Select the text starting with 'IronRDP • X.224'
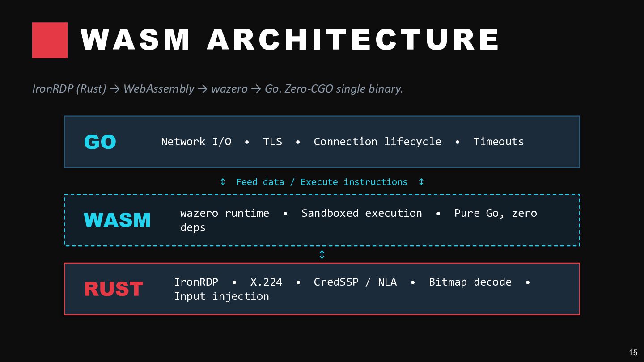The width and height of the screenshot is (644, 362). point(352,289)
